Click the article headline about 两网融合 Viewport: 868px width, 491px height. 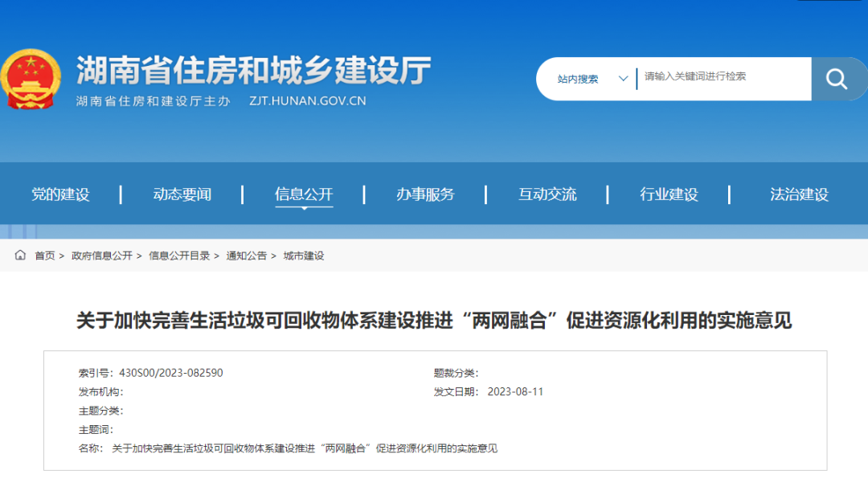point(434,321)
